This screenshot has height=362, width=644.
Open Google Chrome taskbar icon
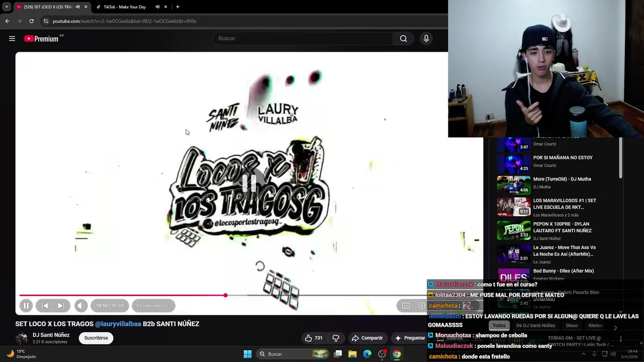click(397, 354)
